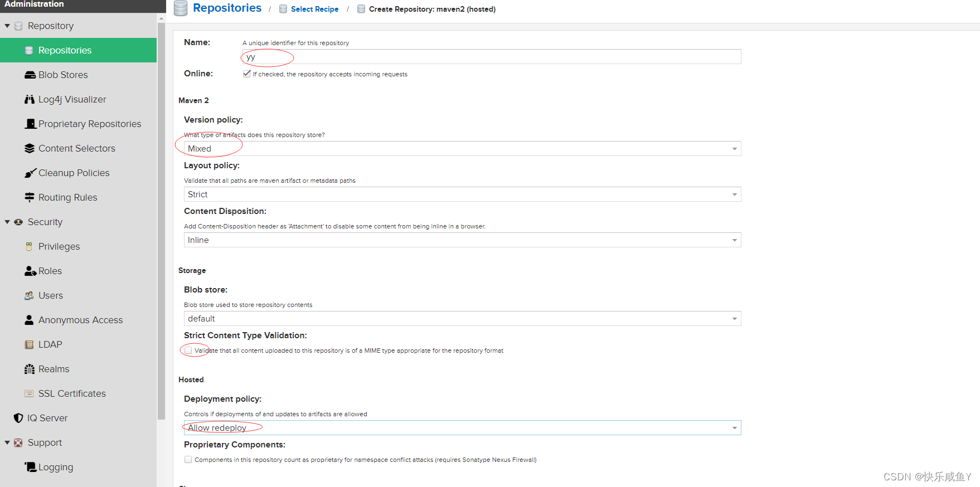Select LDAP in the Security section
This screenshot has width=980, height=487.
coord(78,344)
